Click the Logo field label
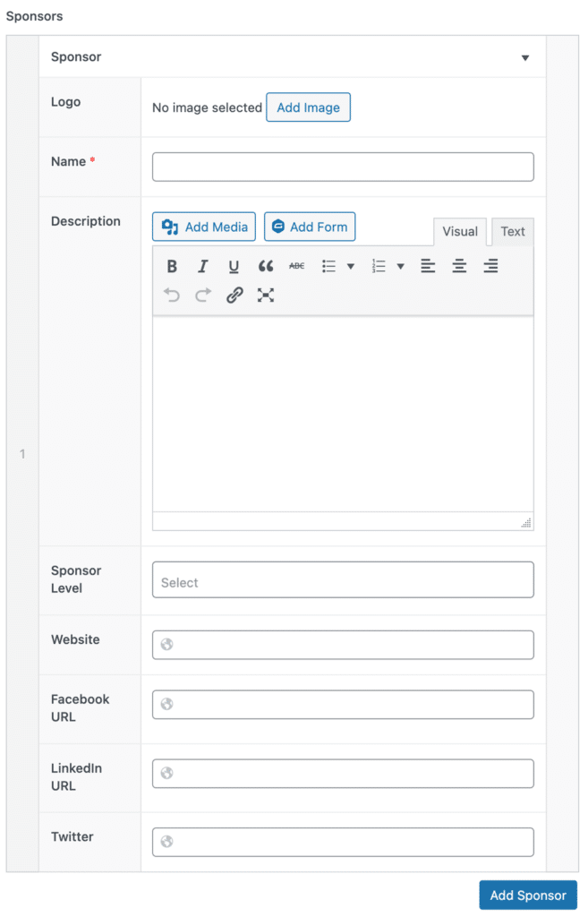Screen dimensions: 588x917 point(66,102)
